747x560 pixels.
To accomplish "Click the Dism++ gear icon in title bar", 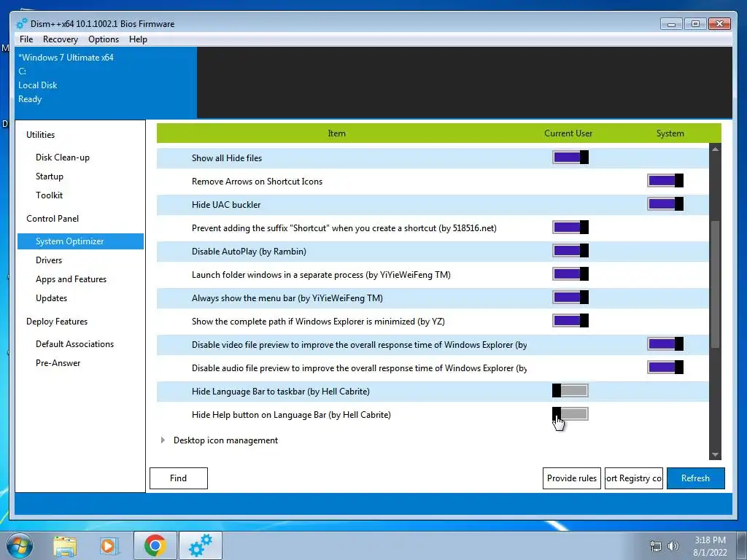I will [x=22, y=23].
